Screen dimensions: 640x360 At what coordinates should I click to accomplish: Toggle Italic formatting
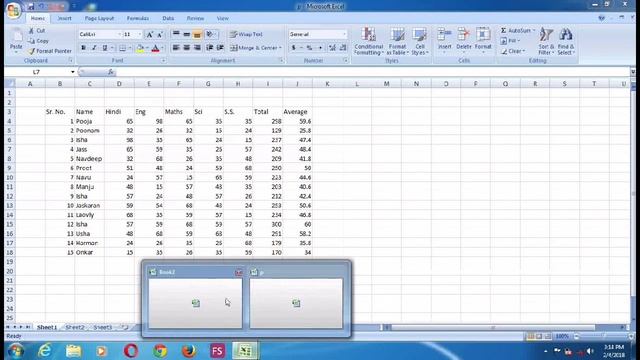point(94,48)
